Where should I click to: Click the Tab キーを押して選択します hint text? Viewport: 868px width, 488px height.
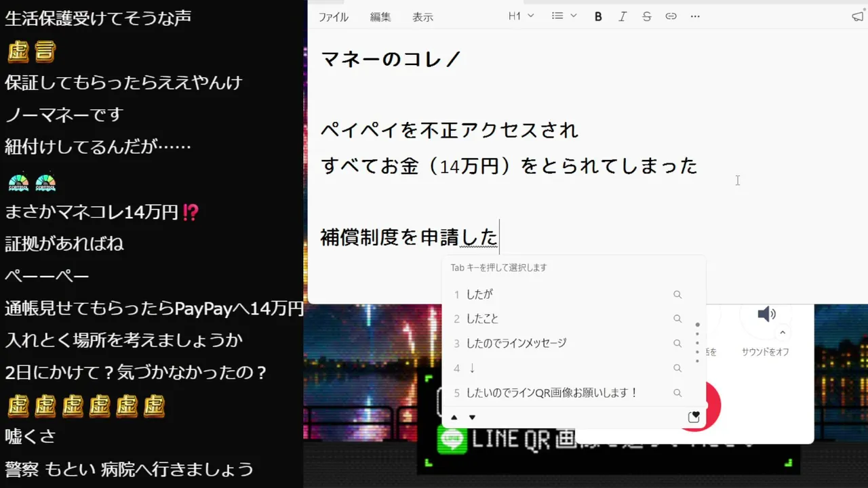(498, 268)
